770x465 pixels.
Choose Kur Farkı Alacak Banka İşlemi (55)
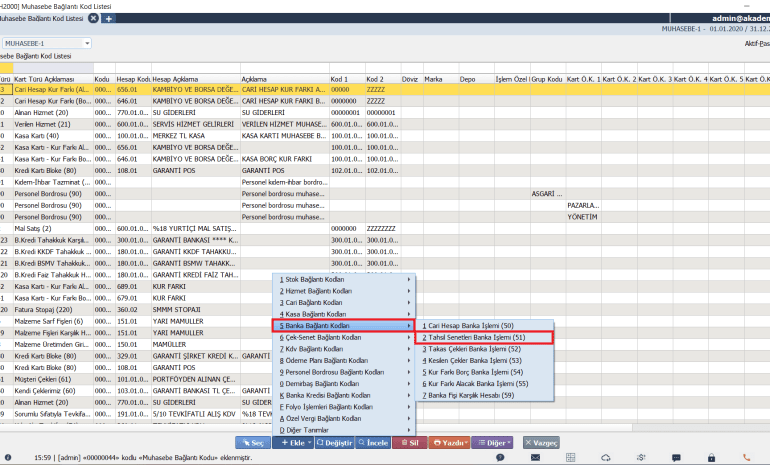[x=485, y=383]
